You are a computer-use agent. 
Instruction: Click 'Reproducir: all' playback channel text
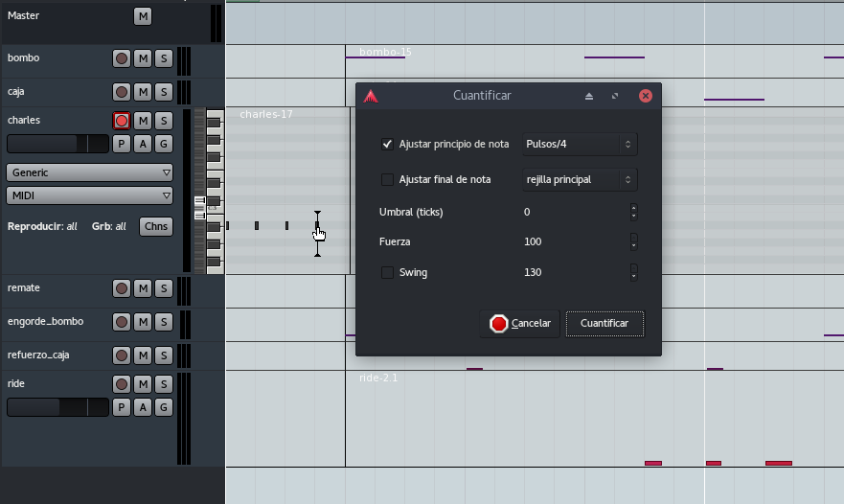(42, 227)
